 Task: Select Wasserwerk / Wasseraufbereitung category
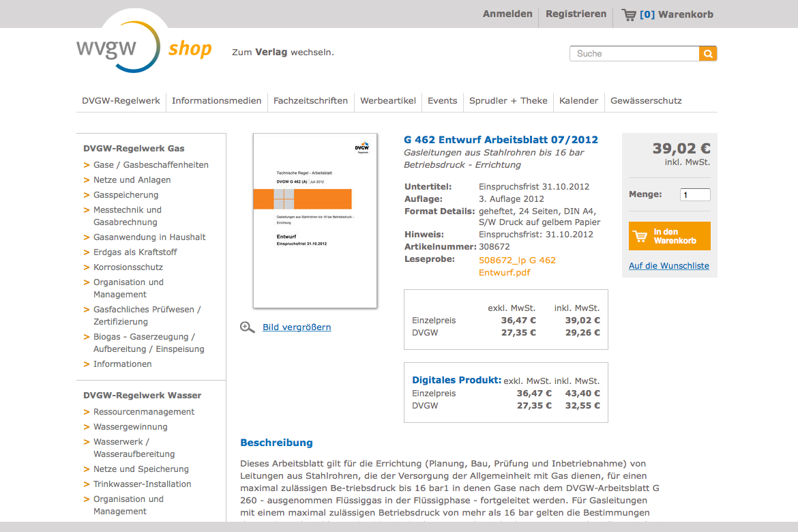click(x=134, y=448)
